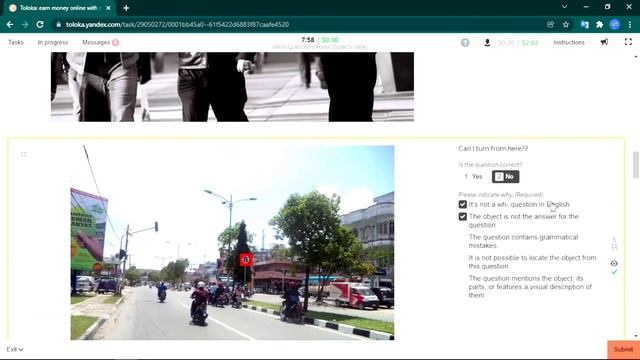The height and width of the screenshot is (360, 640).
Task: Select No for question correct
Action: pyautogui.click(x=505, y=176)
